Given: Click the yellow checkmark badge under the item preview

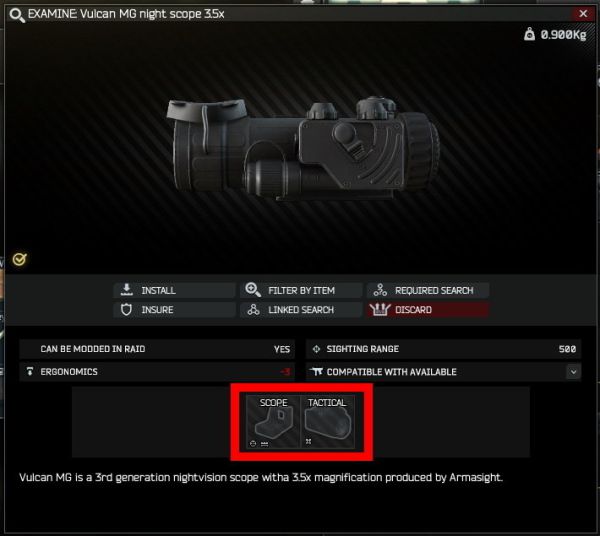Looking at the screenshot, I should click(x=19, y=259).
